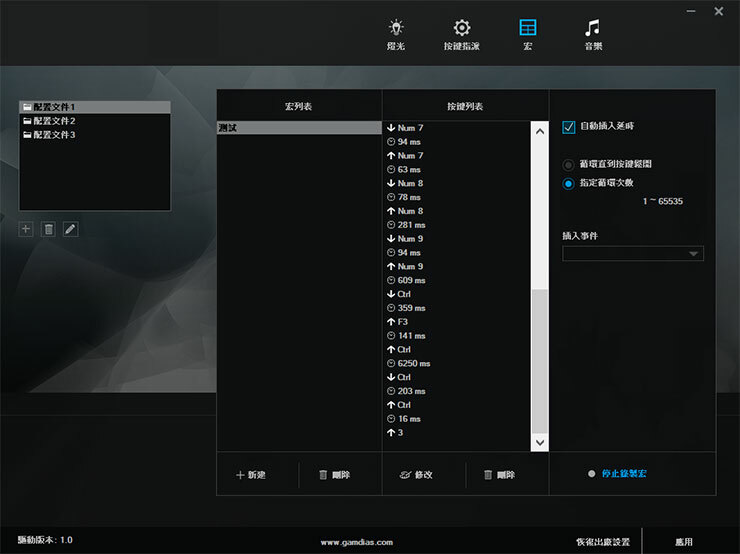This screenshot has width=740, height=554.
Task: Open the 音樂 music note icon
Action: point(593,29)
